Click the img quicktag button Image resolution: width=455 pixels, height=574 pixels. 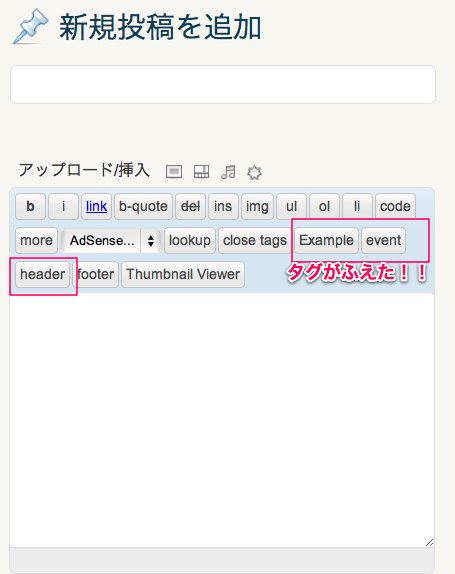257,206
